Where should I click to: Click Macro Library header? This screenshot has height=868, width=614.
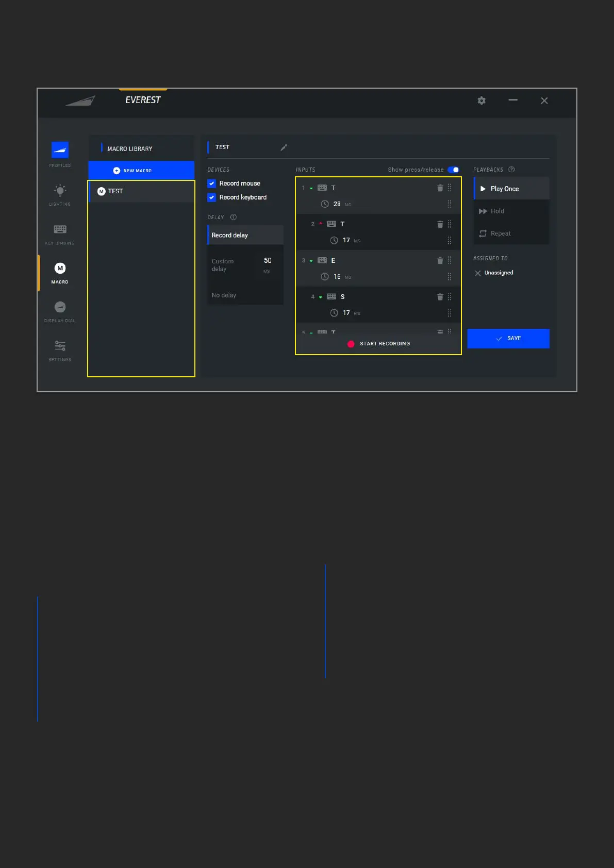(129, 149)
